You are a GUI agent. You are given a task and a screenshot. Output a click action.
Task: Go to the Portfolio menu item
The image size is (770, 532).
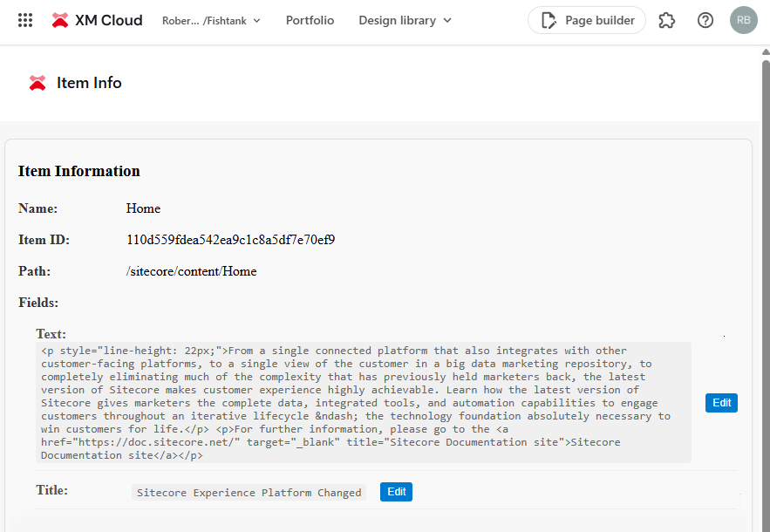[x=310, y=20]
